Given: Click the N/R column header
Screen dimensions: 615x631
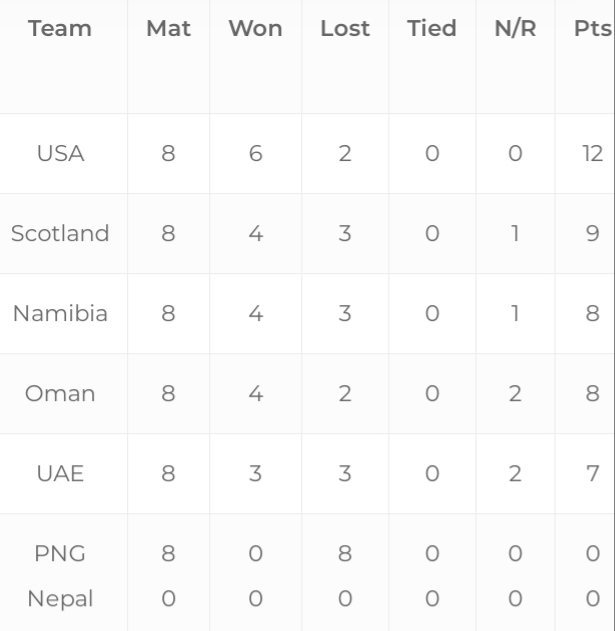Looking at the screenshot, I should pos(515,29).
